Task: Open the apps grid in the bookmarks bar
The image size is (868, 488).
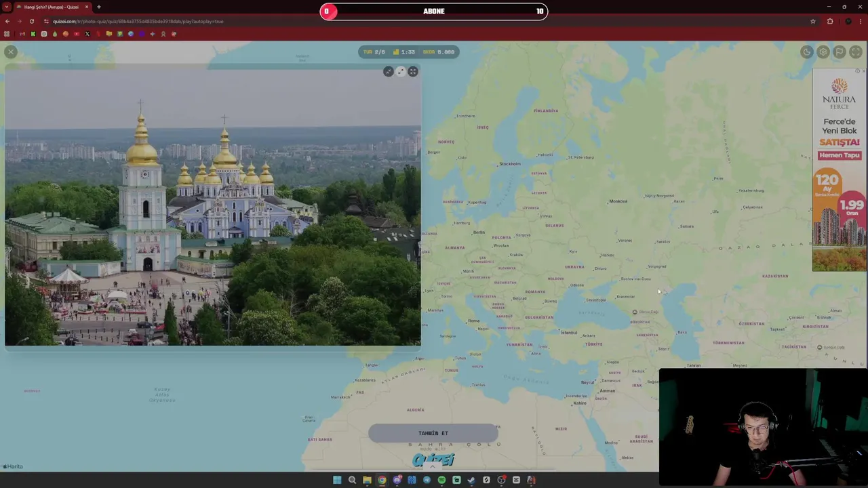Action: 7,34
